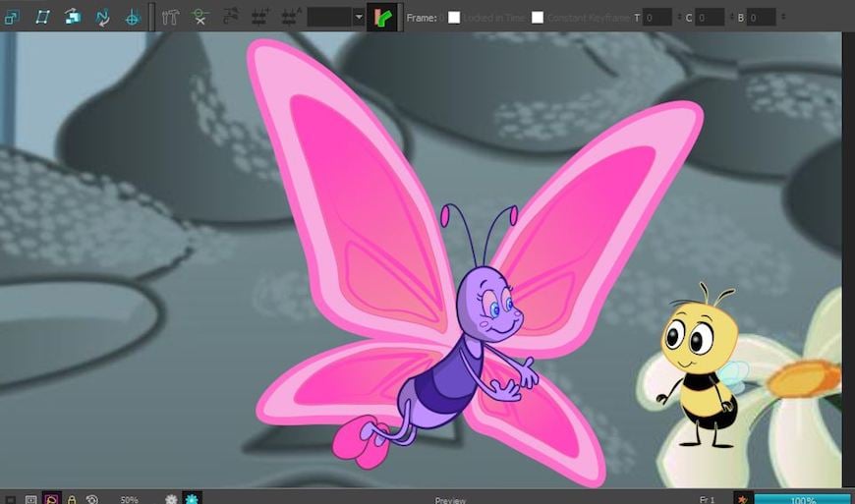This screenshot has width=855, height=504.
Task: Click the orange star icon in status bar
Action: (x=742, y=498)
